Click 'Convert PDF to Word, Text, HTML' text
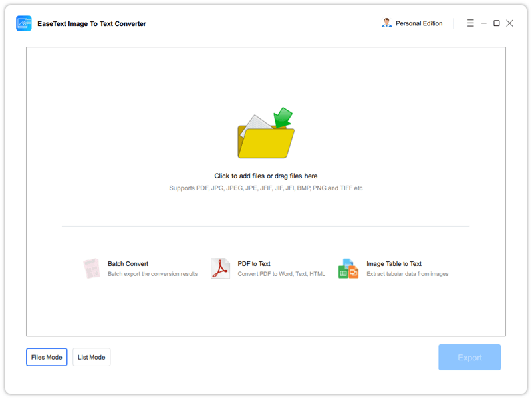 [281, 274]
